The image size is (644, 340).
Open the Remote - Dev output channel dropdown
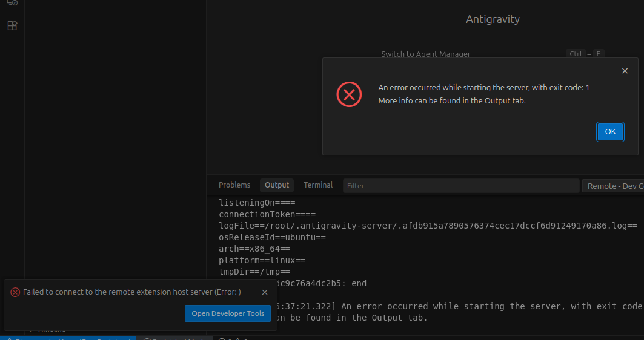pyautogui.click(x=612, y=186)
